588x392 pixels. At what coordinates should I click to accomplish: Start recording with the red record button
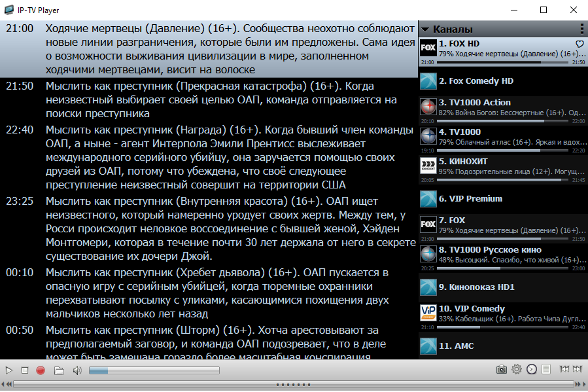[x=41, y=370]
